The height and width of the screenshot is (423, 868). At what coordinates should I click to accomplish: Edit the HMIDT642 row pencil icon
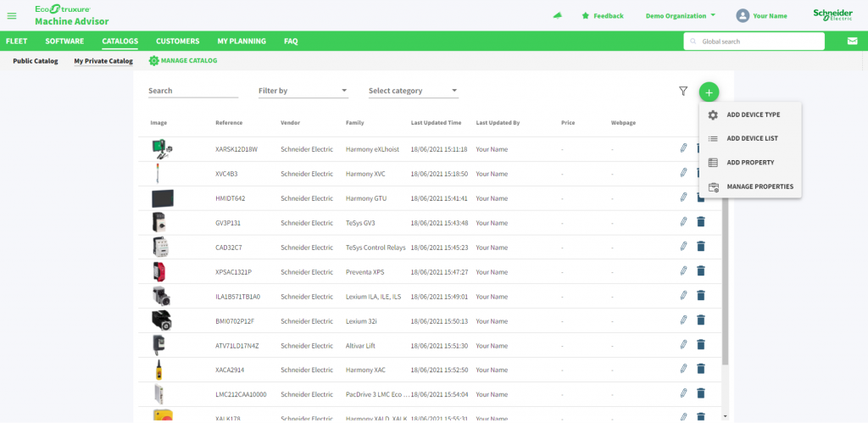[684, 197]
